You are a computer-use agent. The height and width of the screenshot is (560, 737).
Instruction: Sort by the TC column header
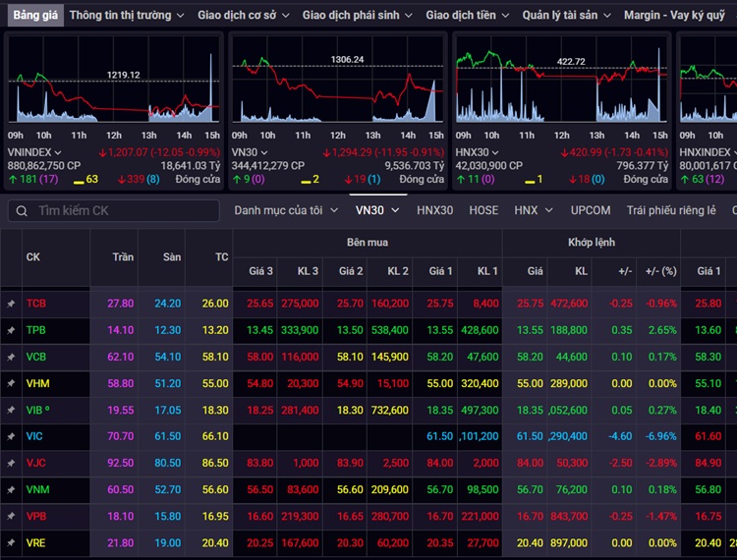click(222, 257)
